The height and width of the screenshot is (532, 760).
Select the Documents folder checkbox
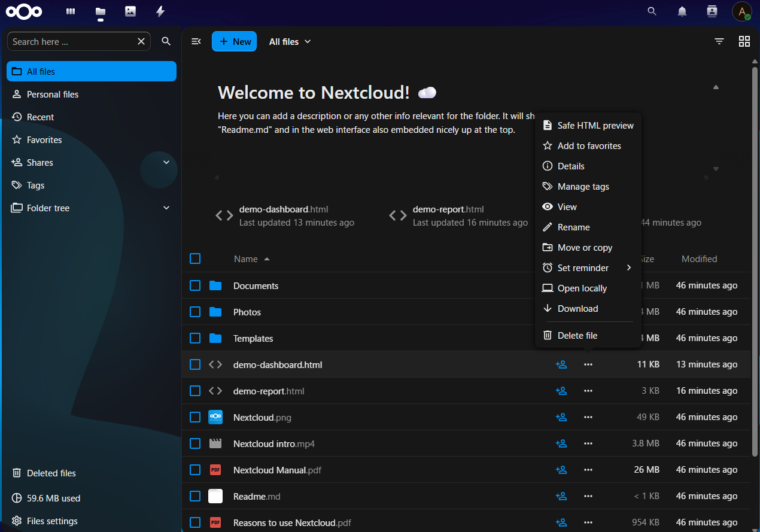click(x=195, y=285)
